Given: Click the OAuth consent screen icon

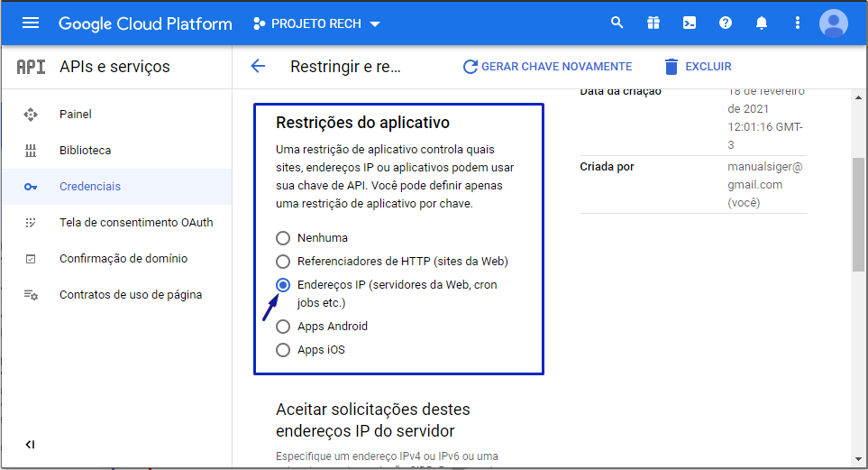Looking at the screenshot, I should (x=31, y=223).
